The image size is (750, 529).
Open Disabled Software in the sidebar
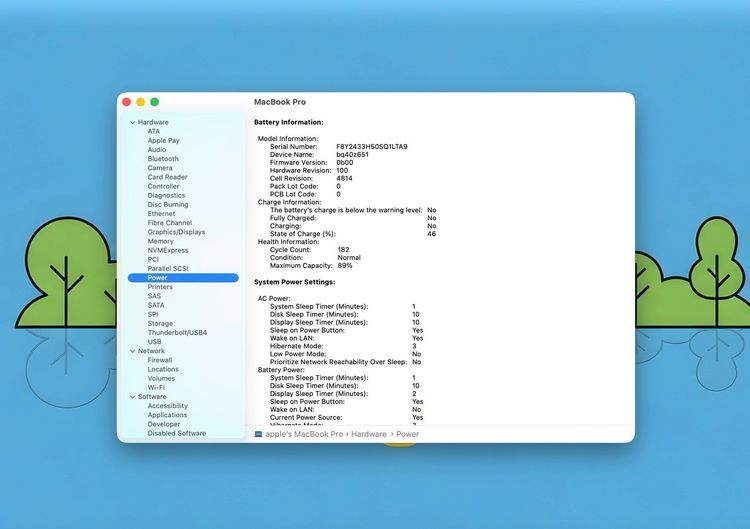[x=177, y=433]
